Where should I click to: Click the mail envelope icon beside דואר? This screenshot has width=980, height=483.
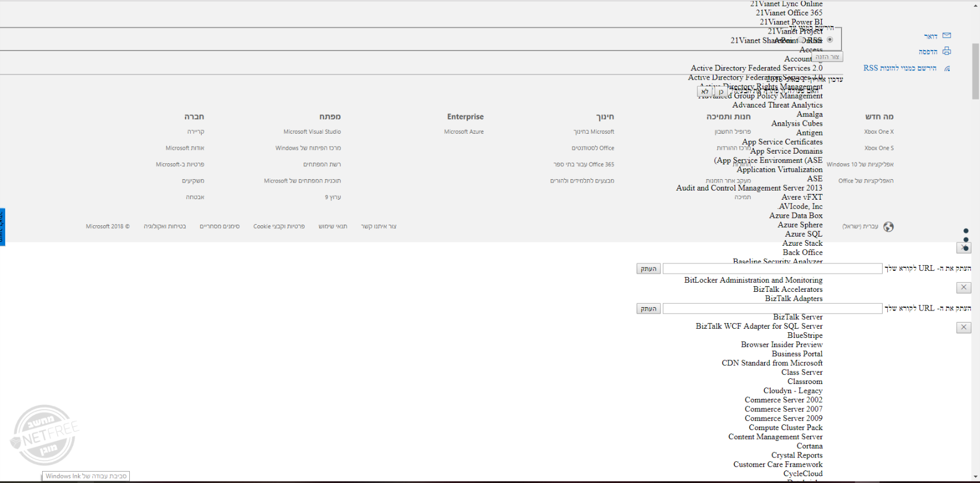click(x=946, y=35)
